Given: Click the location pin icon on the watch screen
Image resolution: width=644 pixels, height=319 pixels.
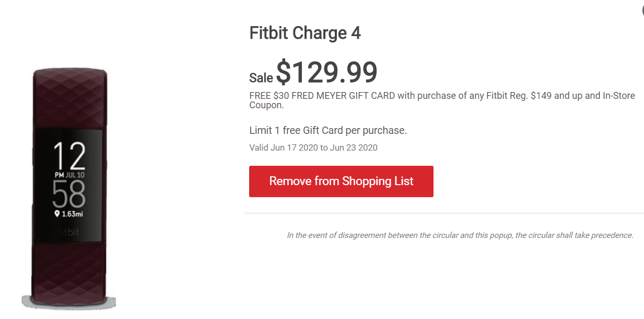Looking at the screenshot, I should 57,213.
